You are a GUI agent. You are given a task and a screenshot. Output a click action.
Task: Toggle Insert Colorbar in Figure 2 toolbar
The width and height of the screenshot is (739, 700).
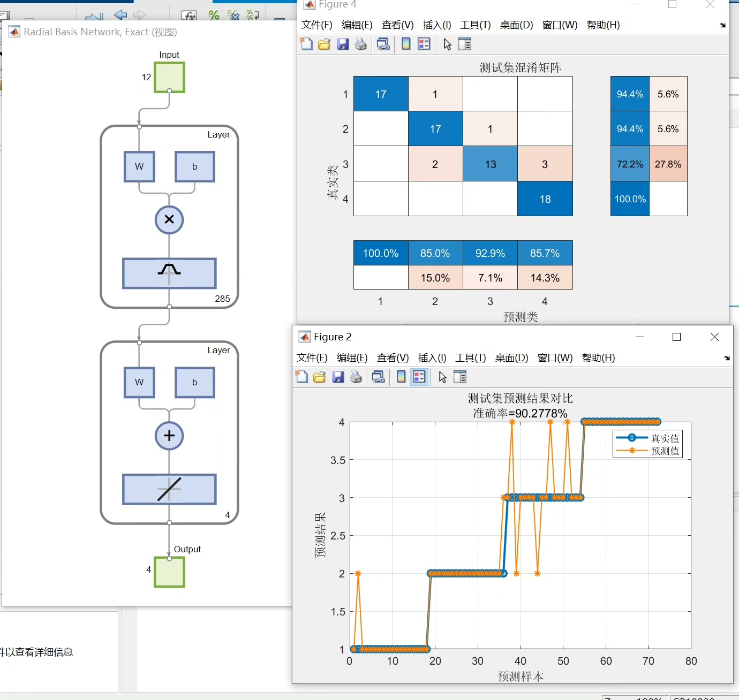pyautogui.click(x=401, y=377)
